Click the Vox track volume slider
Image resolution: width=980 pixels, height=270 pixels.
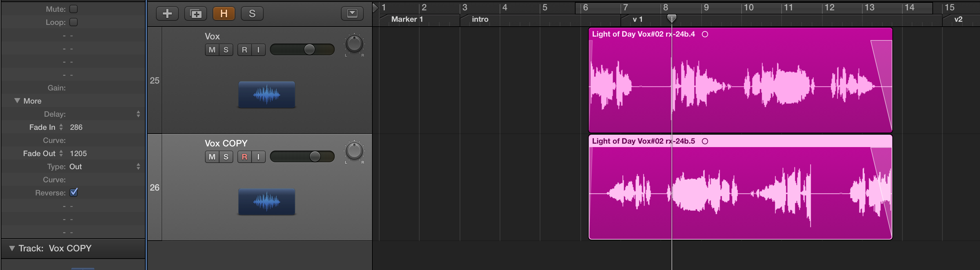(302, 49)
